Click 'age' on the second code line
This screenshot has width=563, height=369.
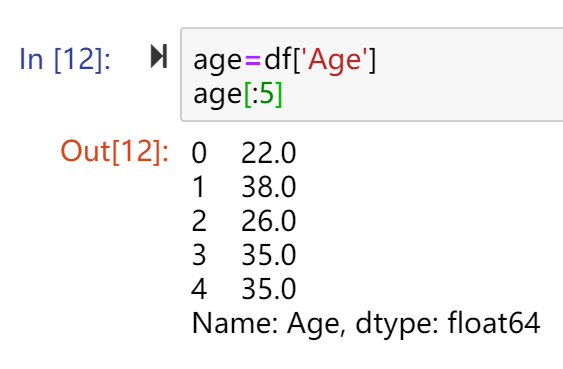(x=218, y=96)
